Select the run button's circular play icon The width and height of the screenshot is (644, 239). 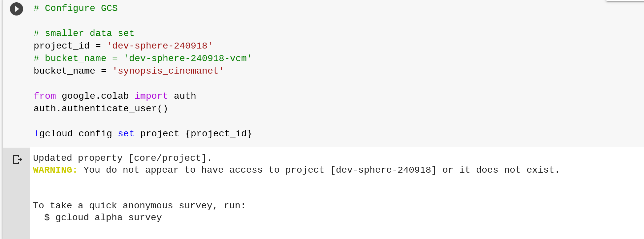point(16,9)
